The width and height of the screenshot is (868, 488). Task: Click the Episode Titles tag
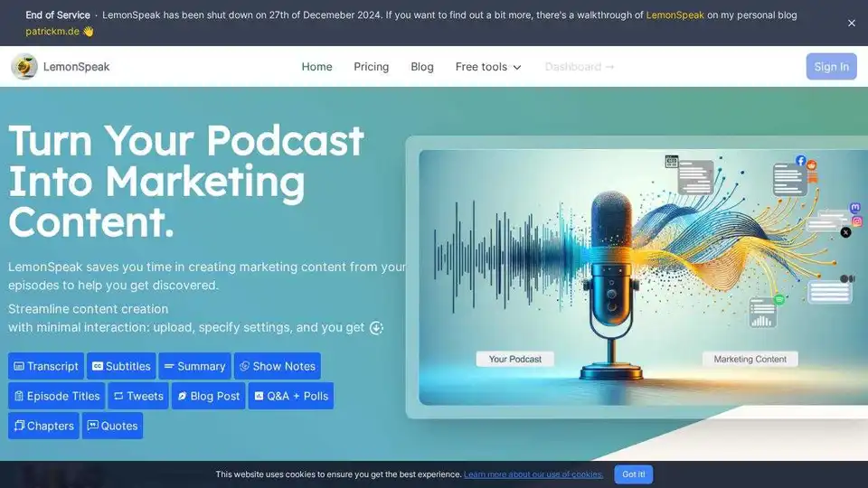56,396
